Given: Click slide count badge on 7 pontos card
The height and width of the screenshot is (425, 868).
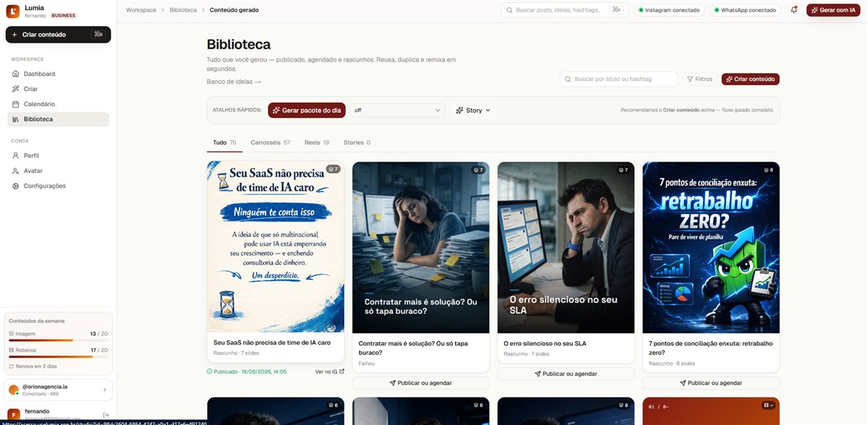Looking at the screenshot, I should (x=768, y=169).
